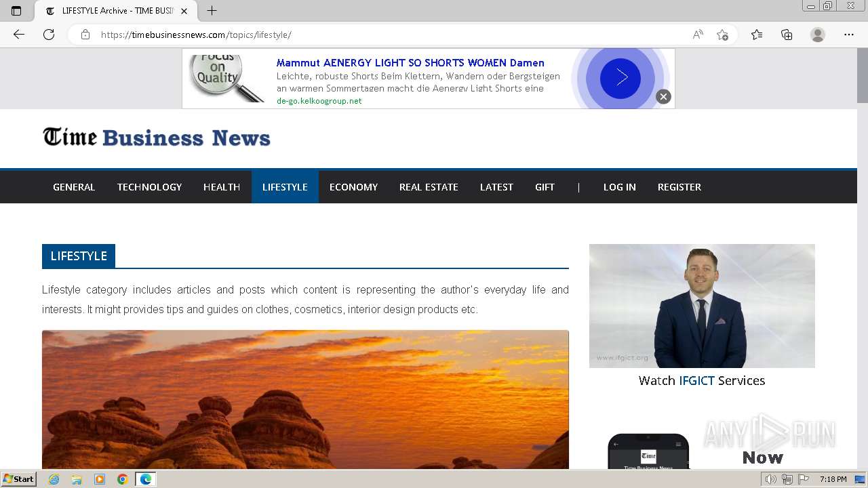Select the LIFESTYLE navigation item
The image size is (868, 488).
tap(285, 187)
